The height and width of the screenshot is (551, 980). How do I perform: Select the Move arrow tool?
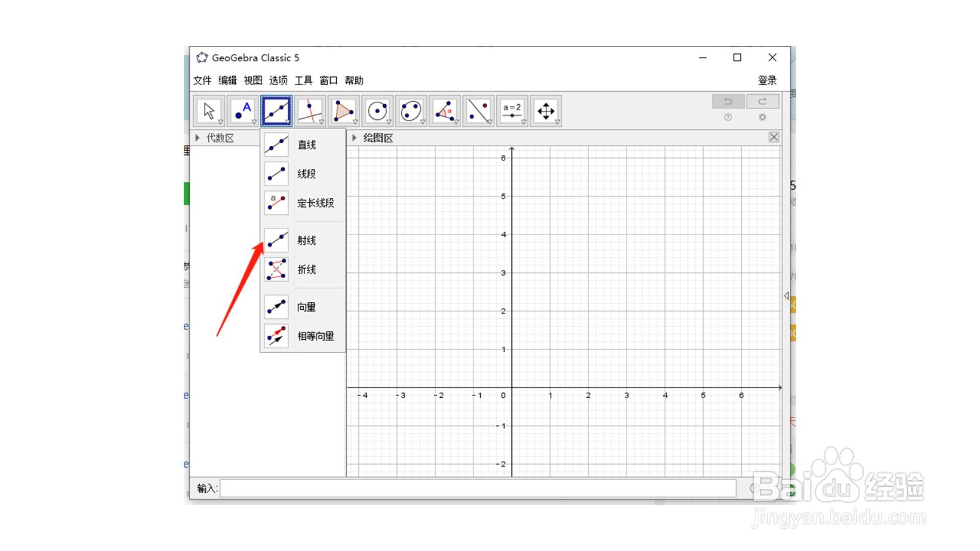pos(209,111)
